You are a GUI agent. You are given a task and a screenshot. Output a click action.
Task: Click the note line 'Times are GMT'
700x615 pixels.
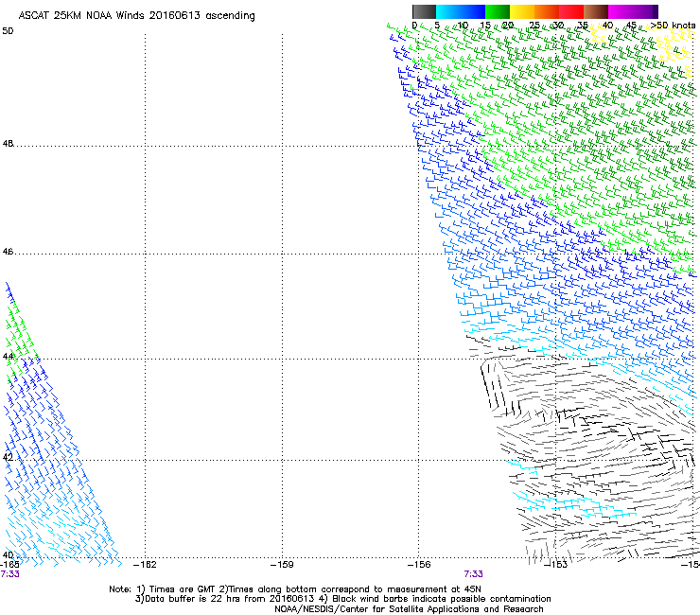click(182, 589)
